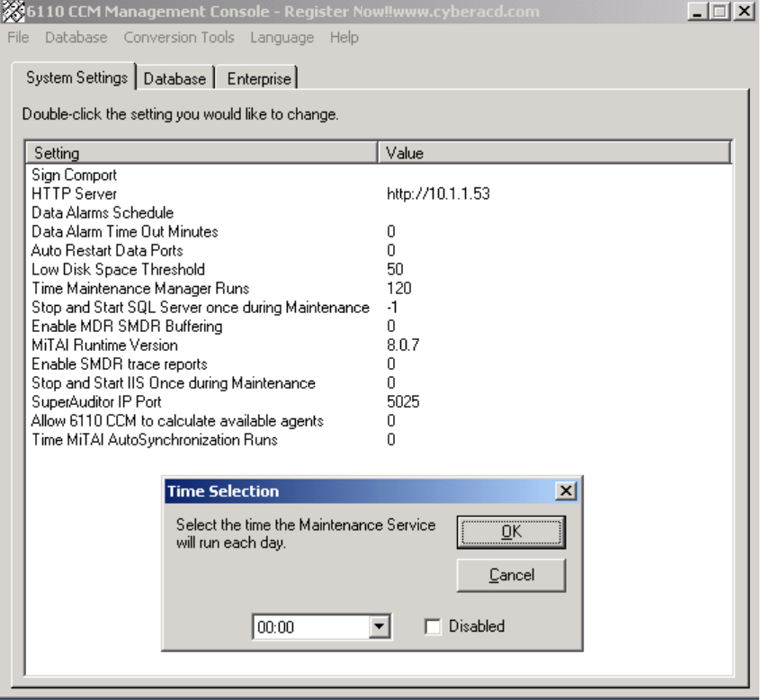This screenshot has height=700, width=760.
Task: Open the Database menu in the menu bar
Action: 76,37
